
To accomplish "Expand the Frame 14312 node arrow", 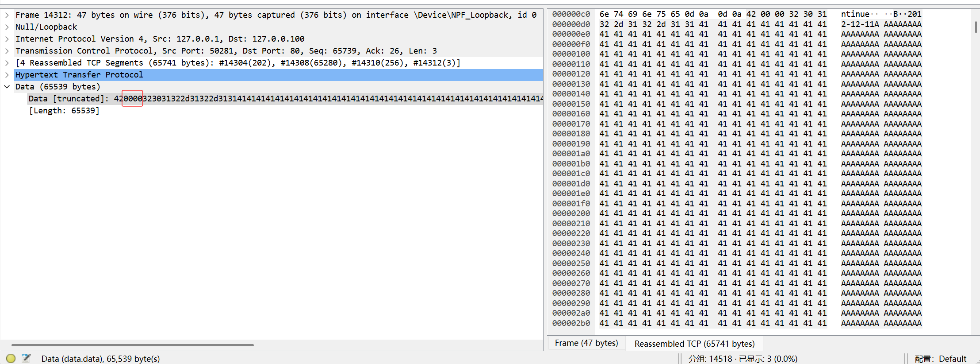I will coord(7,15).
